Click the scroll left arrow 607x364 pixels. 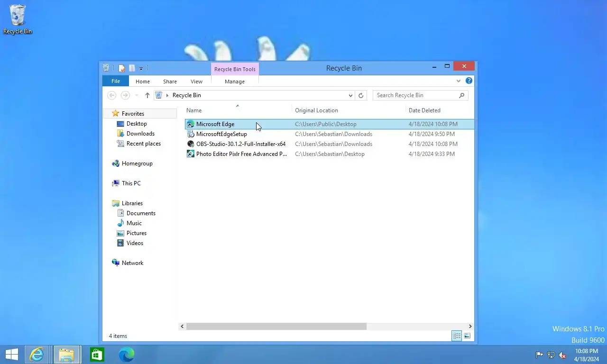182,327
